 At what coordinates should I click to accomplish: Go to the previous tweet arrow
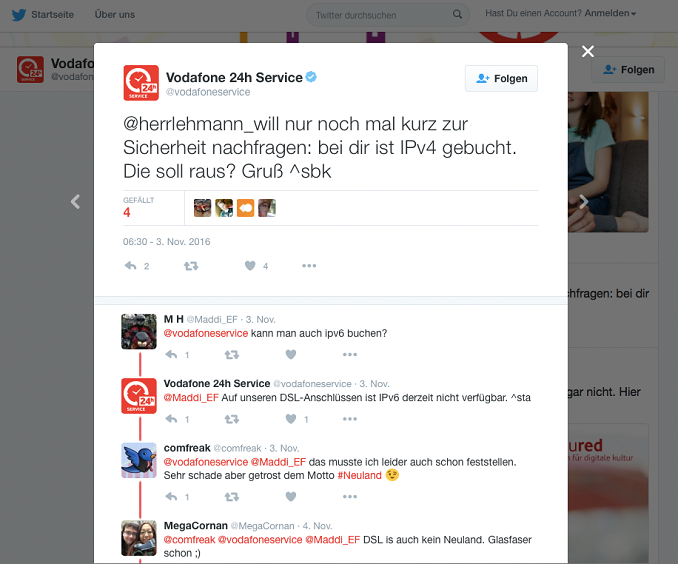[x=75, y=202]
